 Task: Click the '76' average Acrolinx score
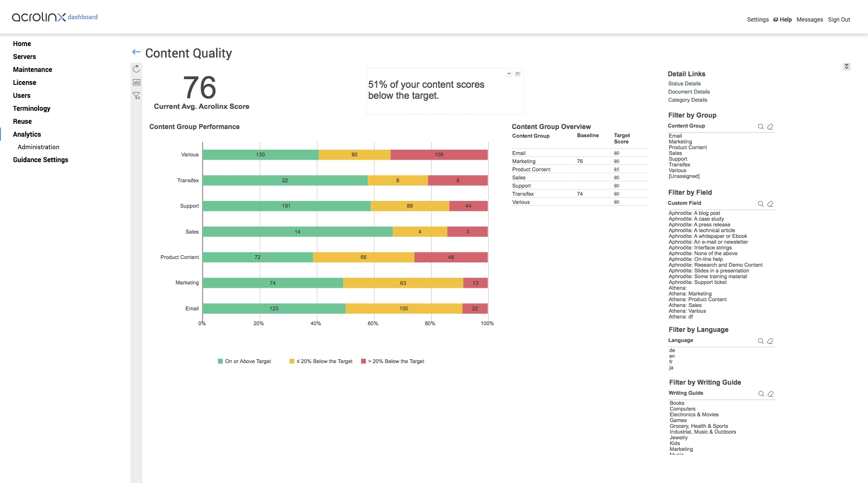pos(200,87)
